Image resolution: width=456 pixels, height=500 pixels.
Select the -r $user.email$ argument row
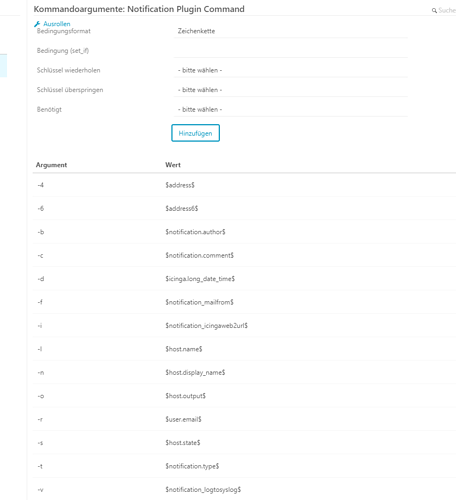click(x=244, y=419)
